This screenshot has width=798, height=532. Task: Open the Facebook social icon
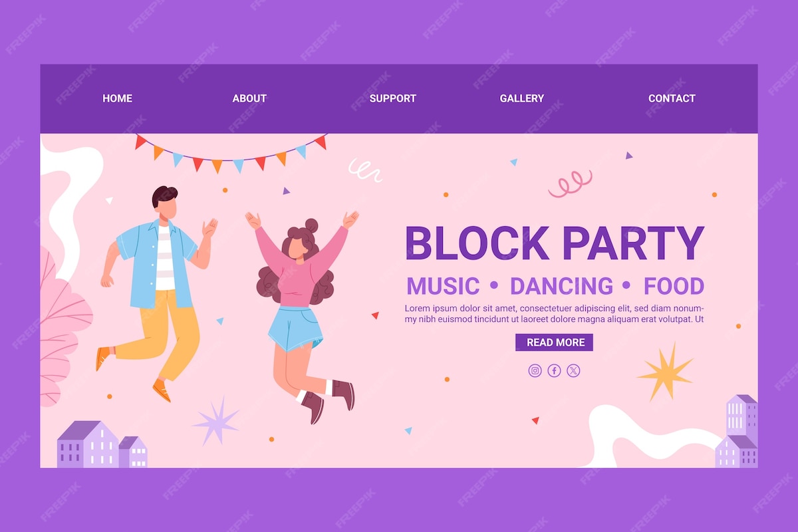(x=555, y=371)
